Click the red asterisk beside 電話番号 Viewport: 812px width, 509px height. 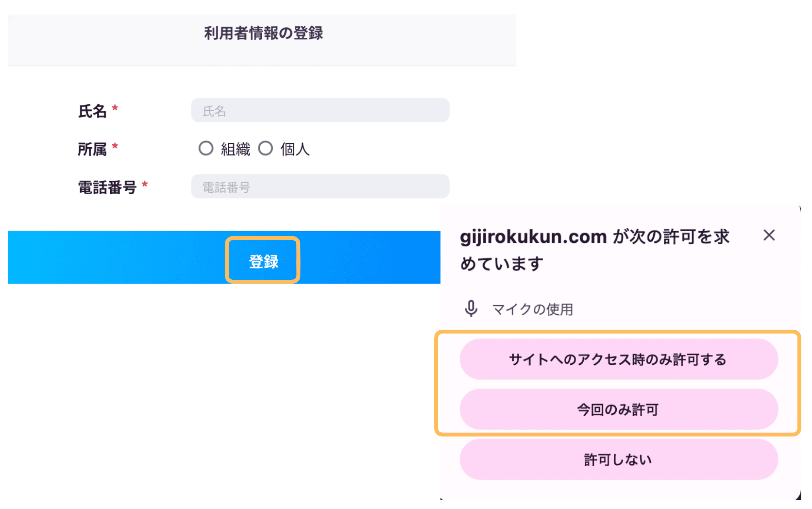click(144, 185)
